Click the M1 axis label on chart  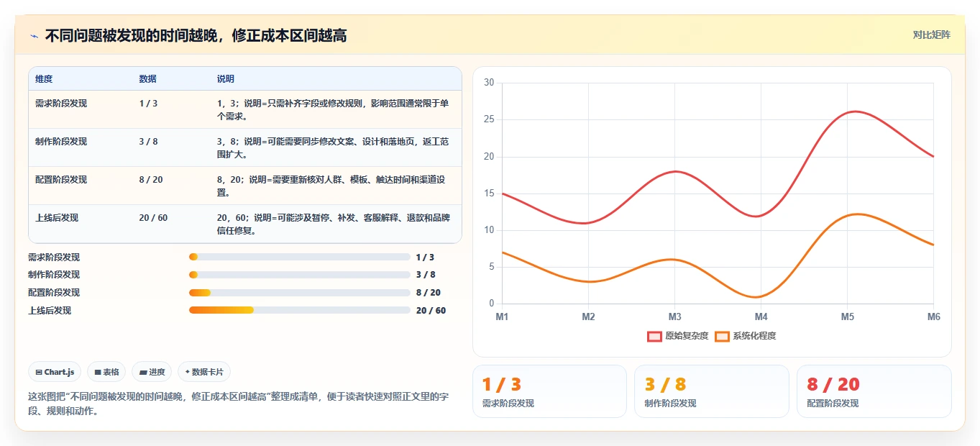click(x=502, y=317)
